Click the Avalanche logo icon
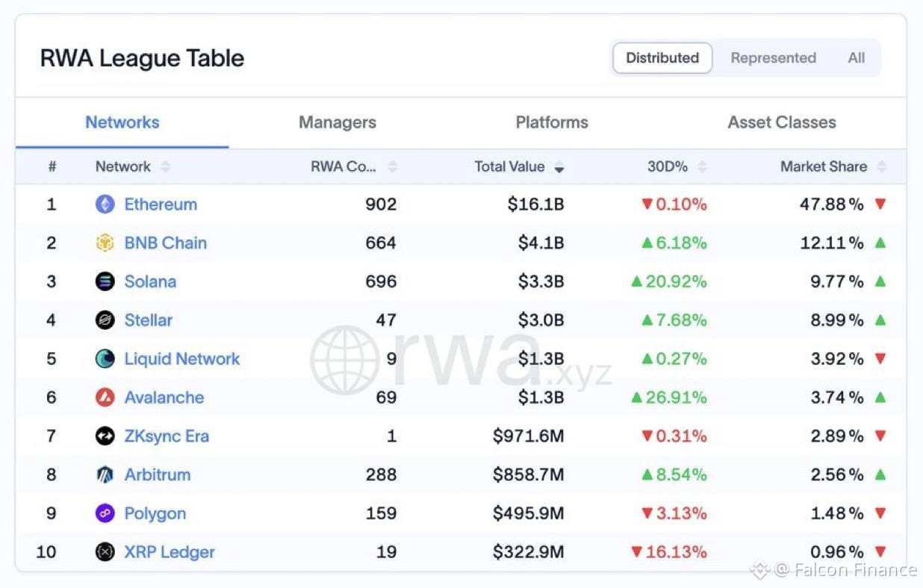This screenshot has width=923, height=588. click(x=105, y=398)
